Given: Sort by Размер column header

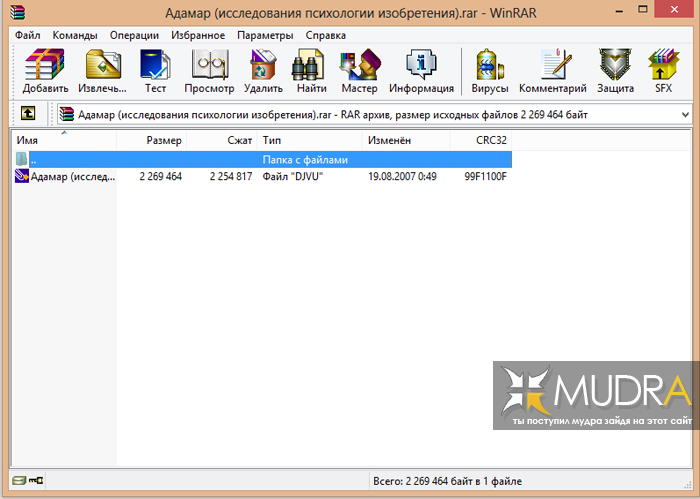Looking at the screenshot, I should (x=152, y=141).
